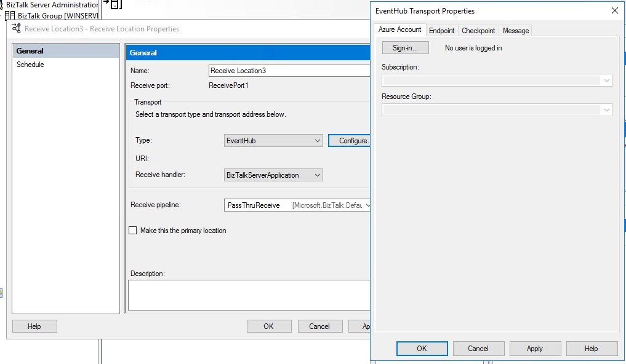Click the console export icon on the toolbar
This screenshot has height=364, width=626.
tap(113, 4)
